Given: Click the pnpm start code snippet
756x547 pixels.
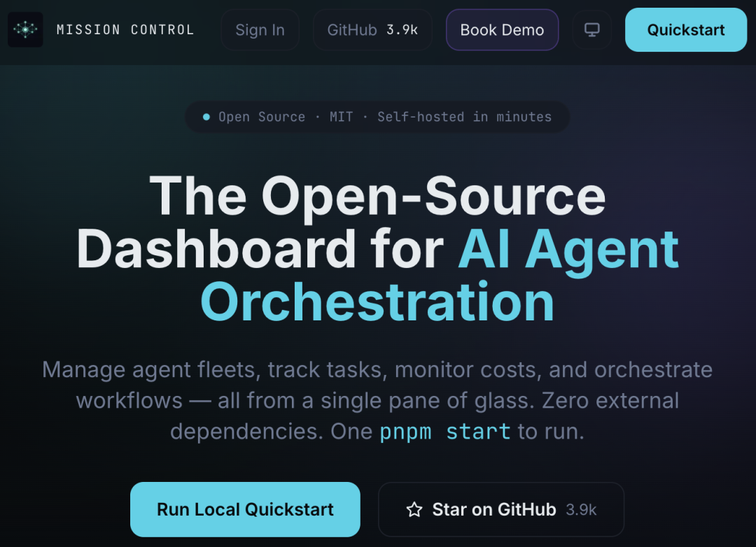Looking at the screenshot, I should point(444,432).
